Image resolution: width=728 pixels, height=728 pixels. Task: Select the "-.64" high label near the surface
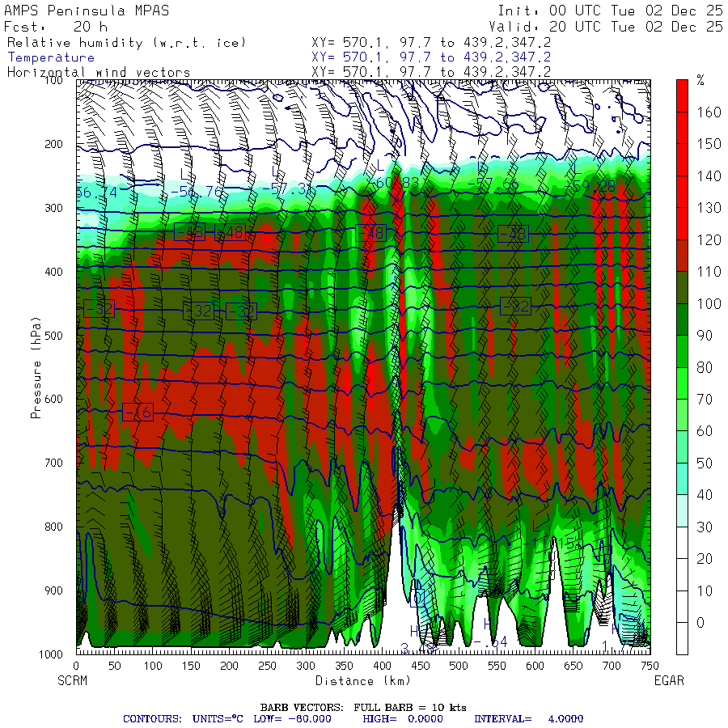(x=490, y=642)
